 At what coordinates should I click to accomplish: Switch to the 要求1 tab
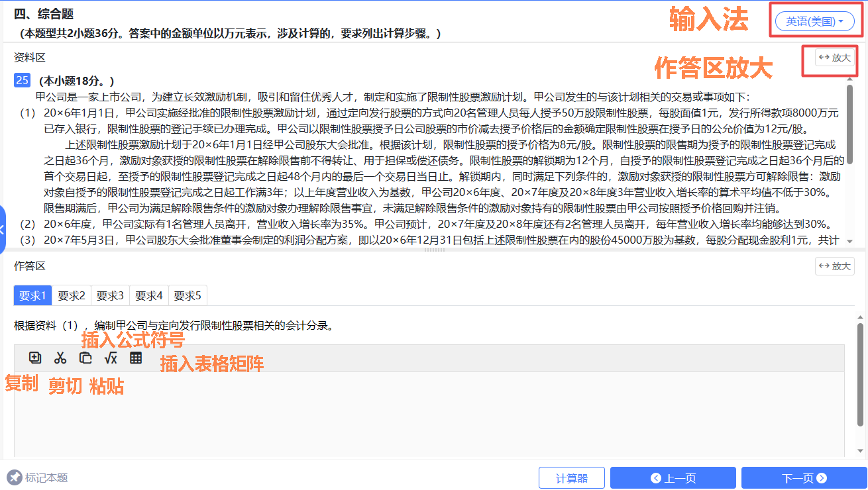pyautogui.click(x=32, y=295)
